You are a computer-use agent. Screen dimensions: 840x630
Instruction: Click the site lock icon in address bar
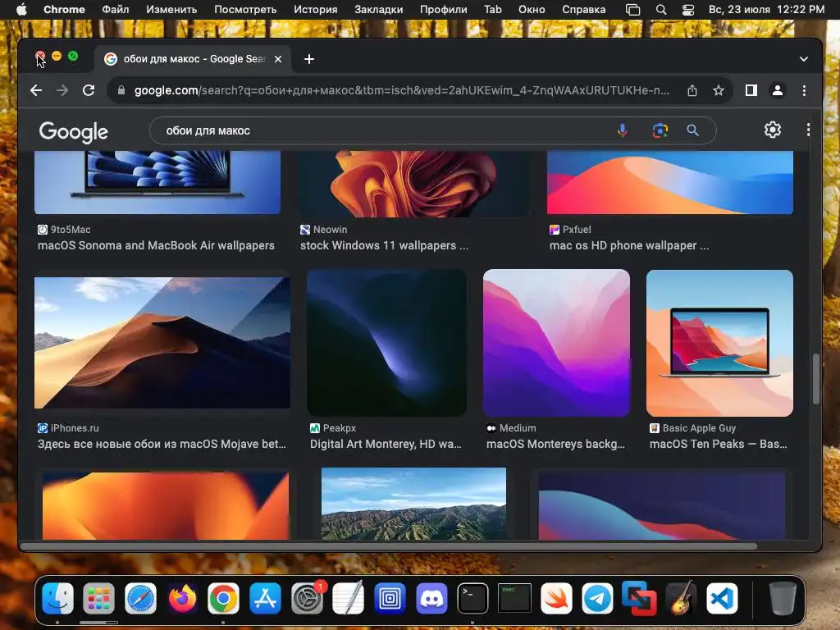point(121,90)
